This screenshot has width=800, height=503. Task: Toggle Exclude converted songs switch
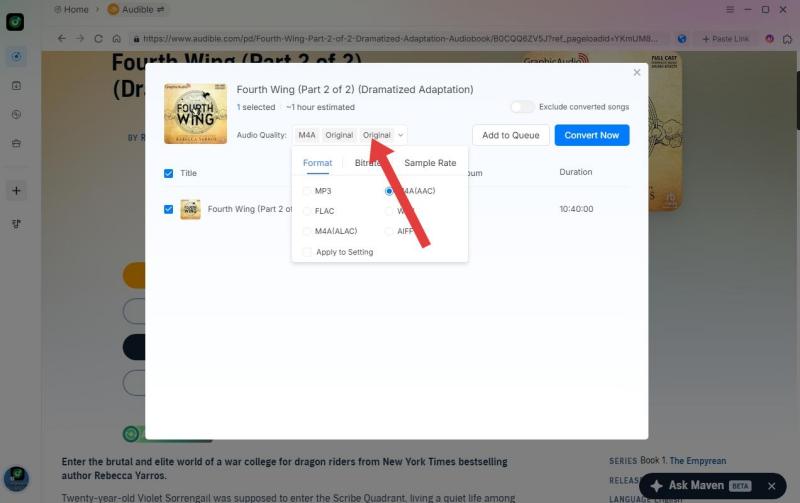point(522,107)
